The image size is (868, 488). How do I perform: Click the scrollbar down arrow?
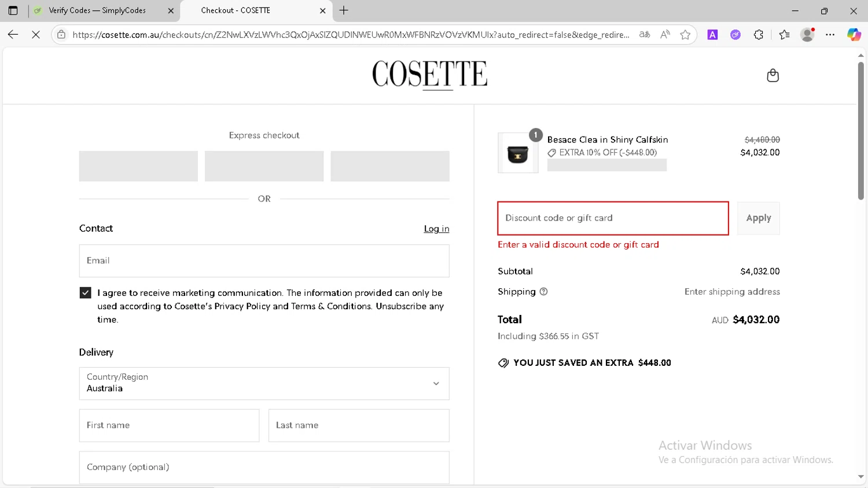861,478
